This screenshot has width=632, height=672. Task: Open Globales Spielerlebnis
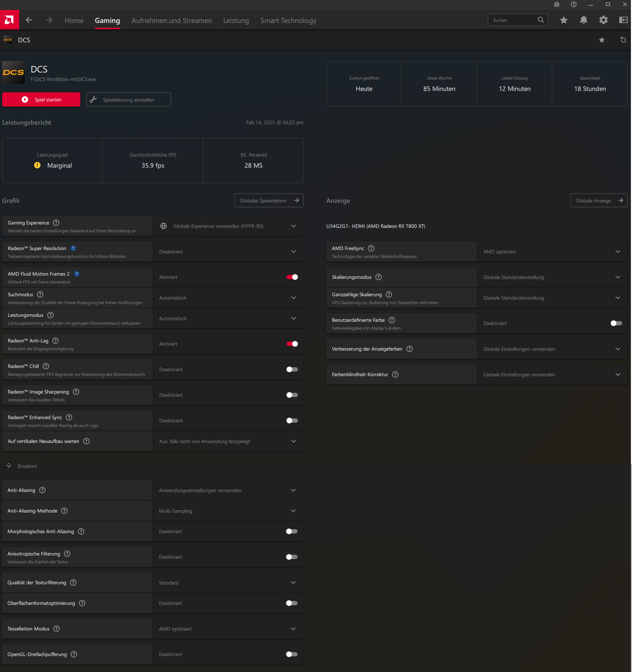point(269,200)
